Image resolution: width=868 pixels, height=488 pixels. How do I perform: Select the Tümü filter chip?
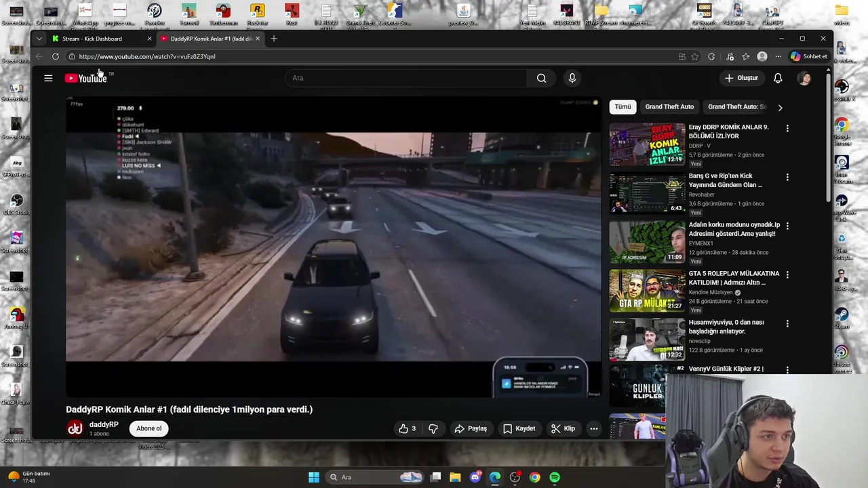623,106
